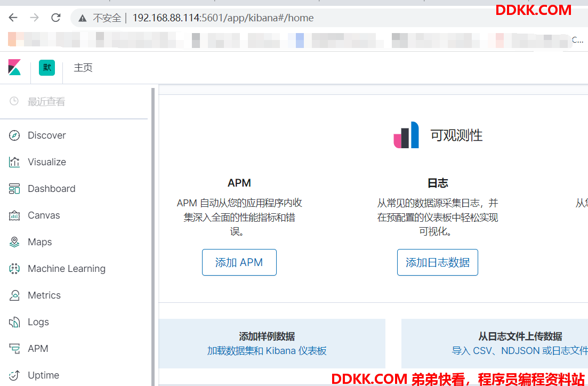588x386 pixels.
Task: Click the Metrics icon
Action: [14, 295]
